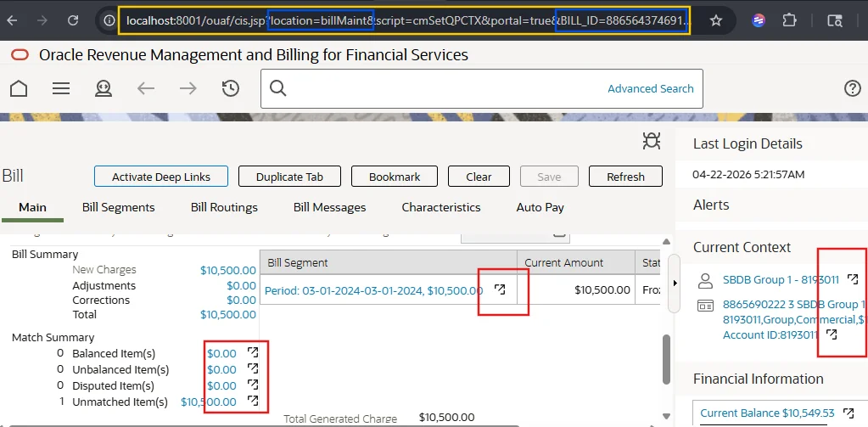Open Bill Segment period context menu icon
This screenshot has width=868, height=427.
click(x=500, y=289)
